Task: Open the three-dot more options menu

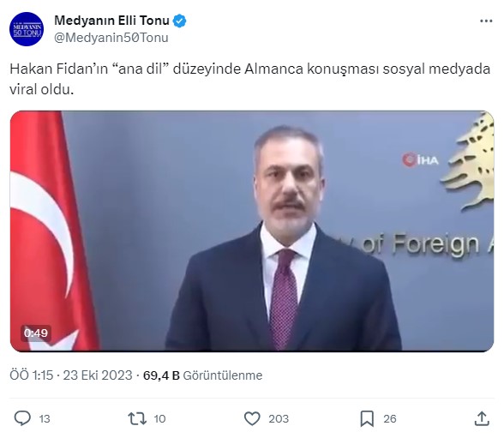Action: (x=486, y=21)
